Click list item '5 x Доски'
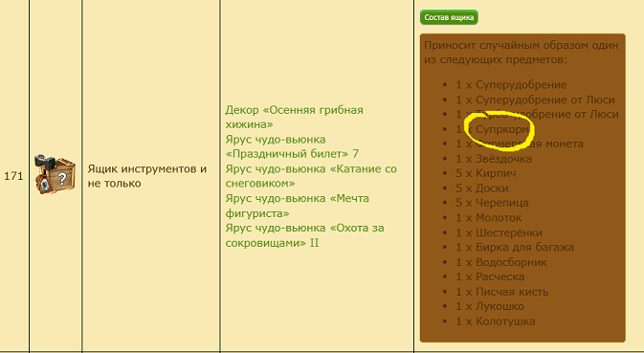The width and height of the screenshot is (644, 353). pos(482,188)
